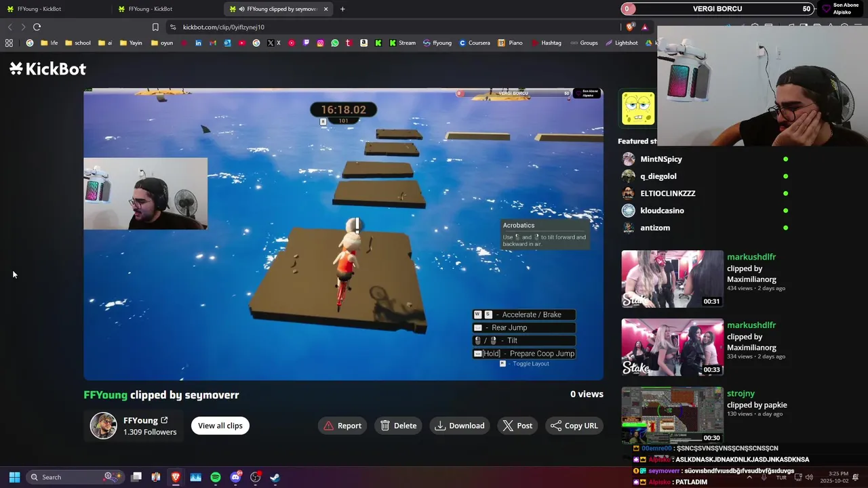Open the 'ffyoung' bookmark
Viewport: 868px width, 488px height.
coord(437,43)
